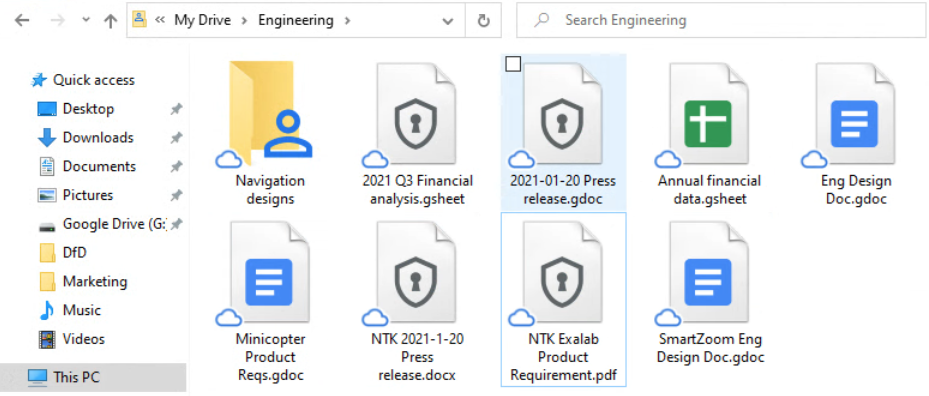
Task: Click the Videos filmstrip icon in sidebar
Action: (47, 339)
